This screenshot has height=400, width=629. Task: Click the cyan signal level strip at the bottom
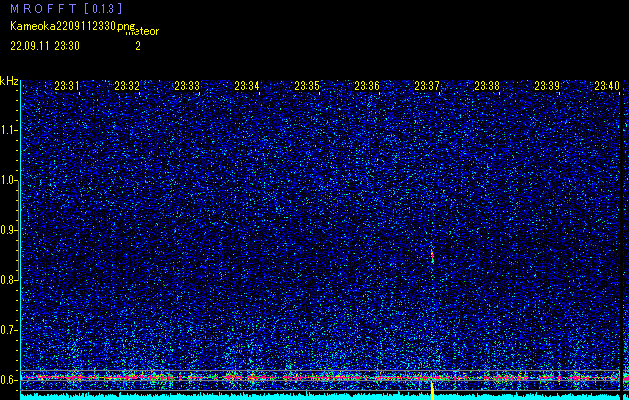pos(320,397)
